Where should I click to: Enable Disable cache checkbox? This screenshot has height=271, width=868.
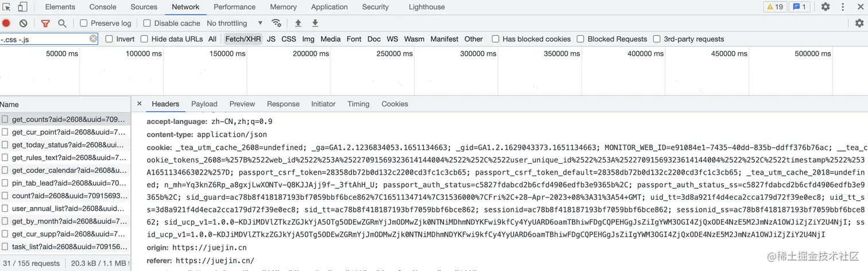(147, 23)
